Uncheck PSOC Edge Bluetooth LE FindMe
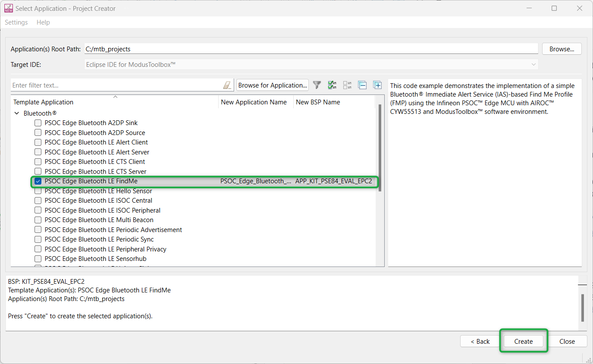Image resolution: width=593 pixels, height=364 pixels. point(38,181)
